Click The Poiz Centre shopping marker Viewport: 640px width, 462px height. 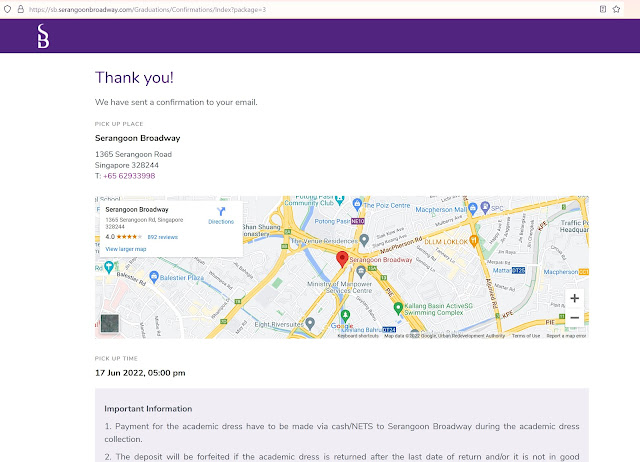click(x=357, y=204)
